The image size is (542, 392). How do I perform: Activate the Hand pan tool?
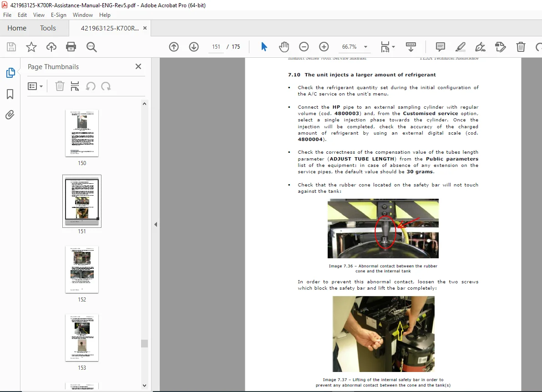(x=284, y=47)
